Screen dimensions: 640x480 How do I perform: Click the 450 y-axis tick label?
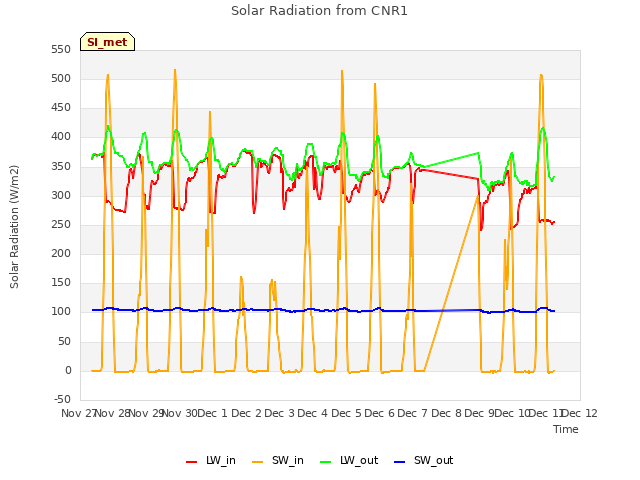point(61,108)
